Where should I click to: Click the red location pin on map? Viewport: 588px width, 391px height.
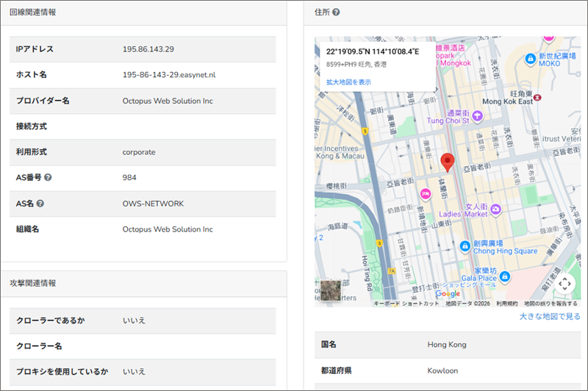pos(447,162)
